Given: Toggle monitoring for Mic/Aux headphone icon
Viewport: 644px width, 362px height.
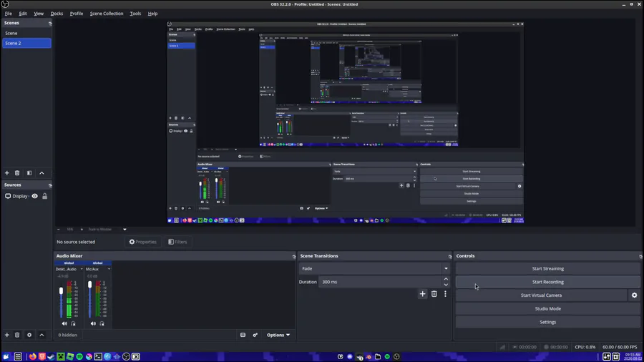Looking at the screenshot, I should click(102, 323).
